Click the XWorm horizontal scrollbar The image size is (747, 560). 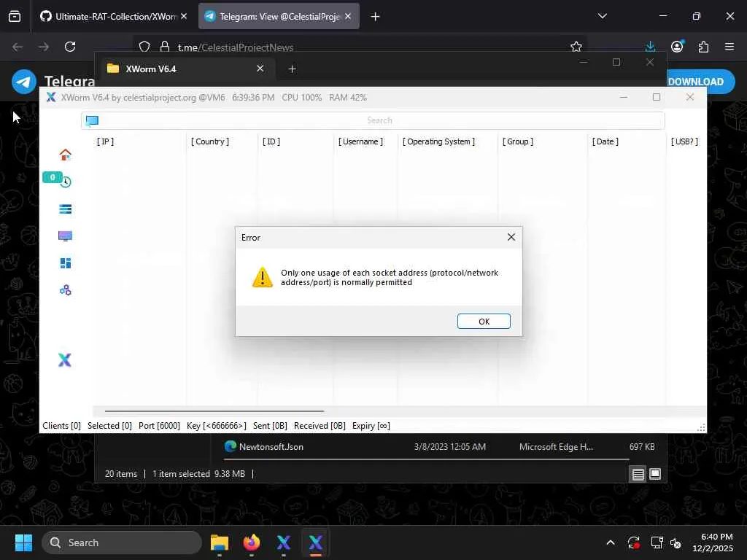pos(214,411)
